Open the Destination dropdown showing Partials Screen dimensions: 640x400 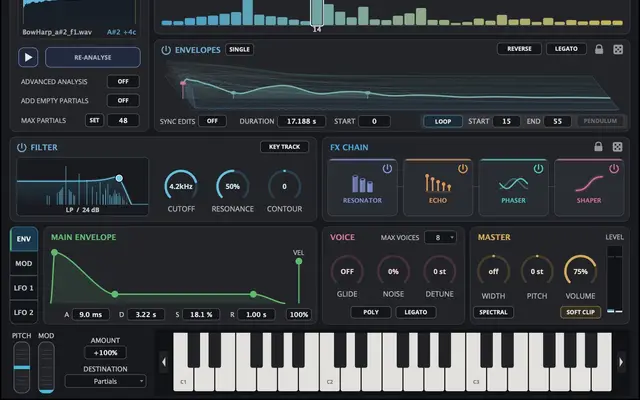tap(105, 381)
